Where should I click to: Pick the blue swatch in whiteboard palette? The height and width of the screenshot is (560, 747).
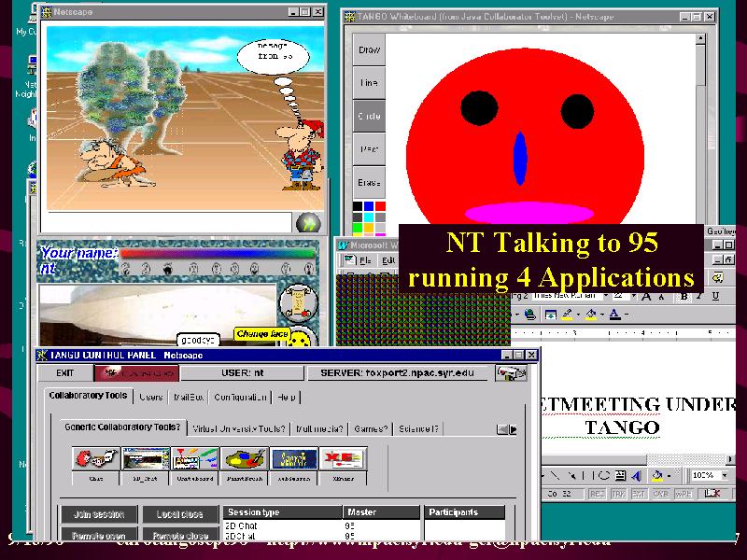tap(369, 206)
